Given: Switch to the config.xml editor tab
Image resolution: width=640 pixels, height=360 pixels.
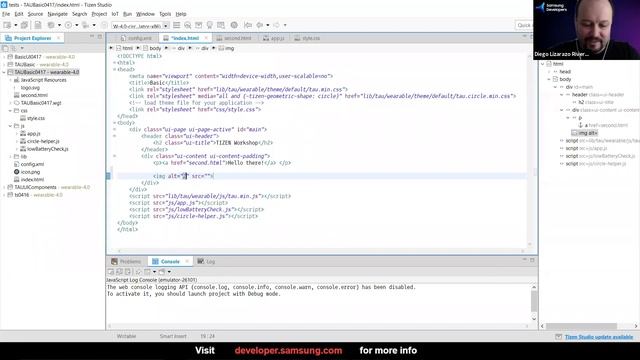Looking at the screenshot, I should tap(136, 38).
